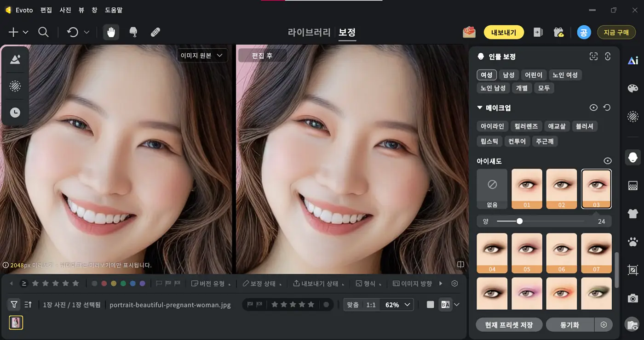644x340 pixels.
Task: Toggle the 아이새도 preview eye icon
Action: [608, 161]
